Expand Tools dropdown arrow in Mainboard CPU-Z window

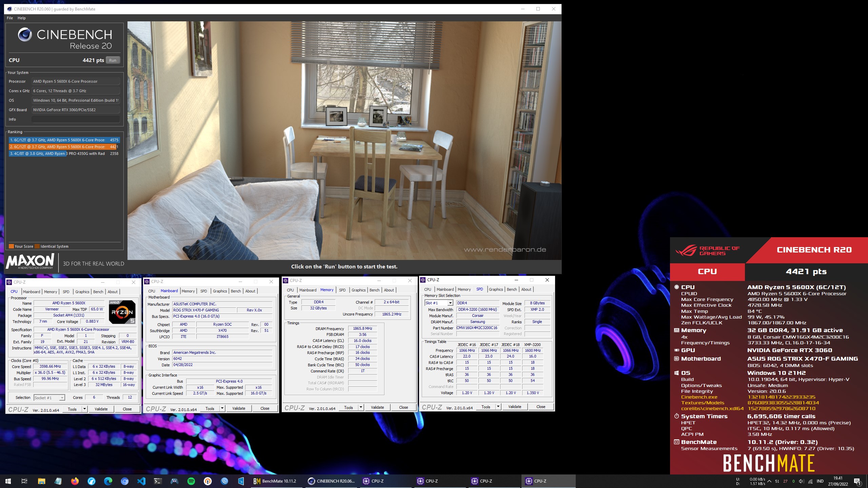pyautogui.click(x=222, y=408)
